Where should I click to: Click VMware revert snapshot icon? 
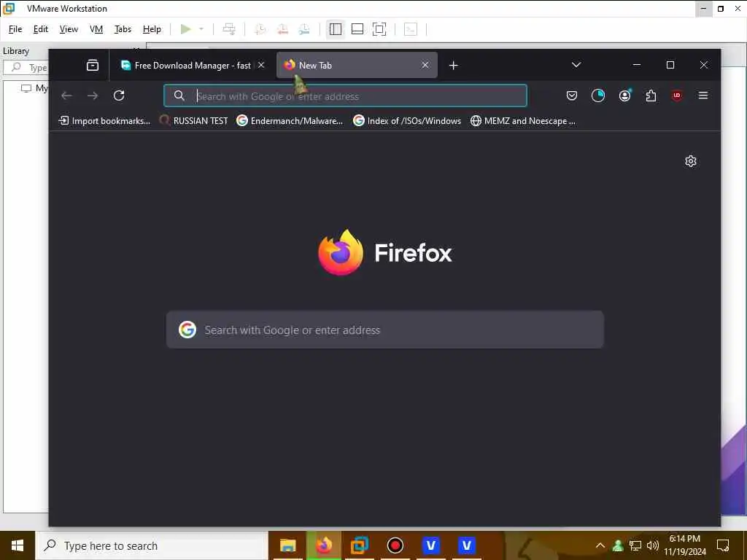[282, 29]
